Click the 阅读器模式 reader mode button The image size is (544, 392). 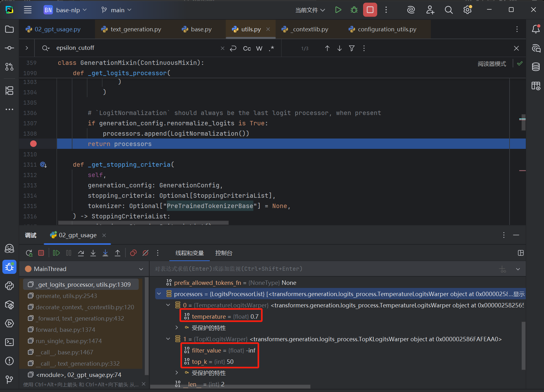click(x=492, y=64)
